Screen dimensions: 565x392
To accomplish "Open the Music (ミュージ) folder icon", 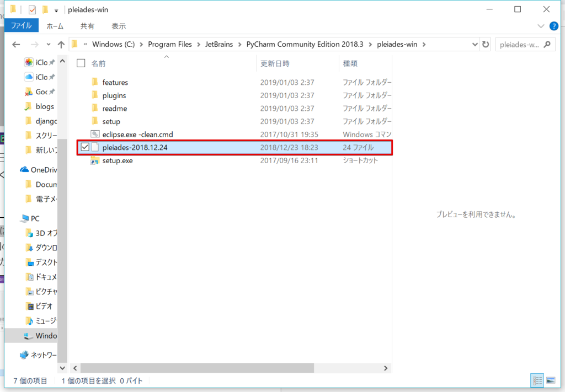I will tap(29, 321).
